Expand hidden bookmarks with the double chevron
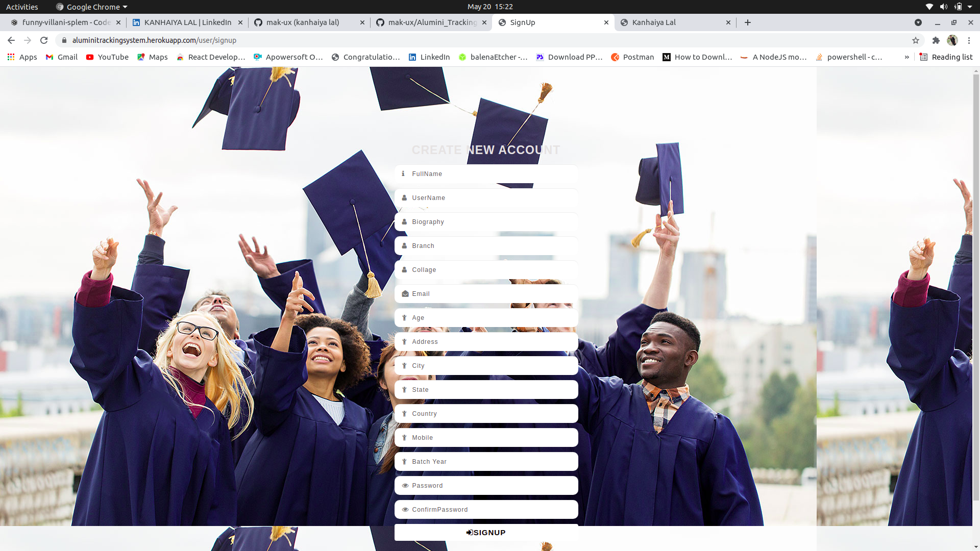This screenshot has height=551, width=980. pyautogui.click(x=906, y=57)
